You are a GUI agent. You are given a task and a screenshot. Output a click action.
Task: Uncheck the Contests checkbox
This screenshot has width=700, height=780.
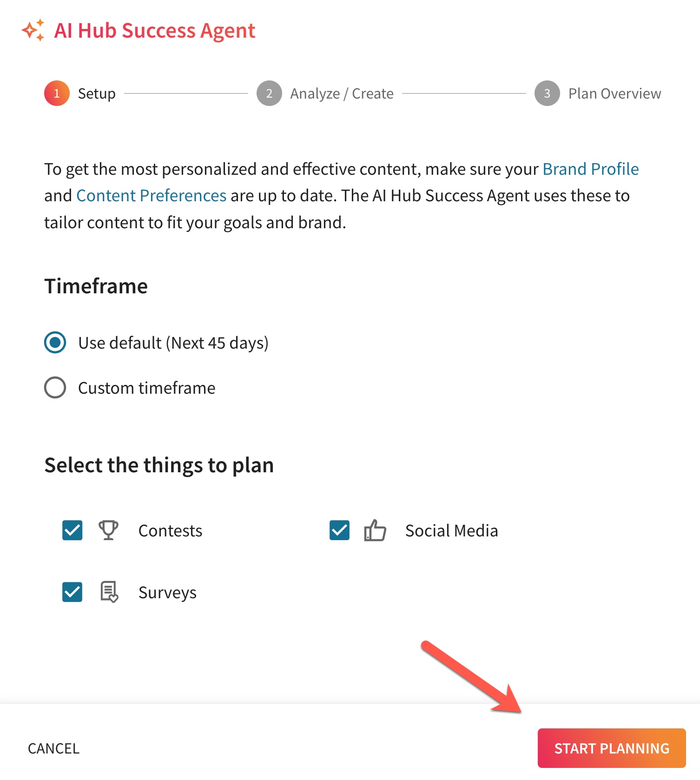point(73,530)
